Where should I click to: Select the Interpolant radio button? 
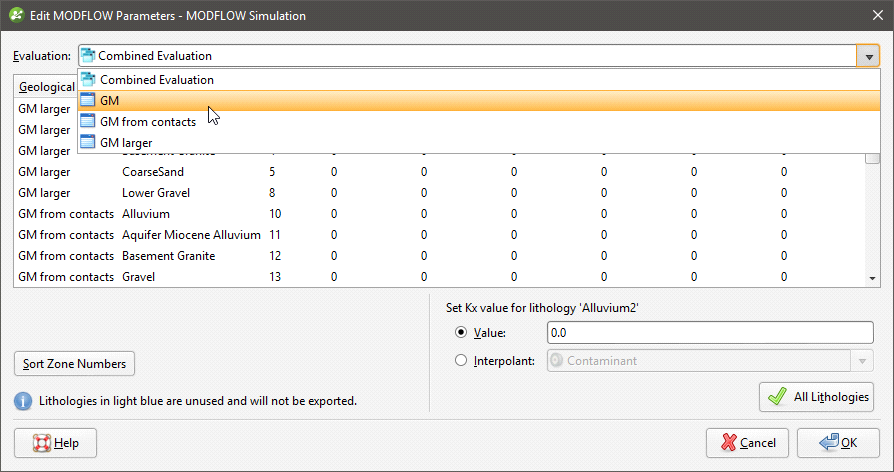pos(461,361)
